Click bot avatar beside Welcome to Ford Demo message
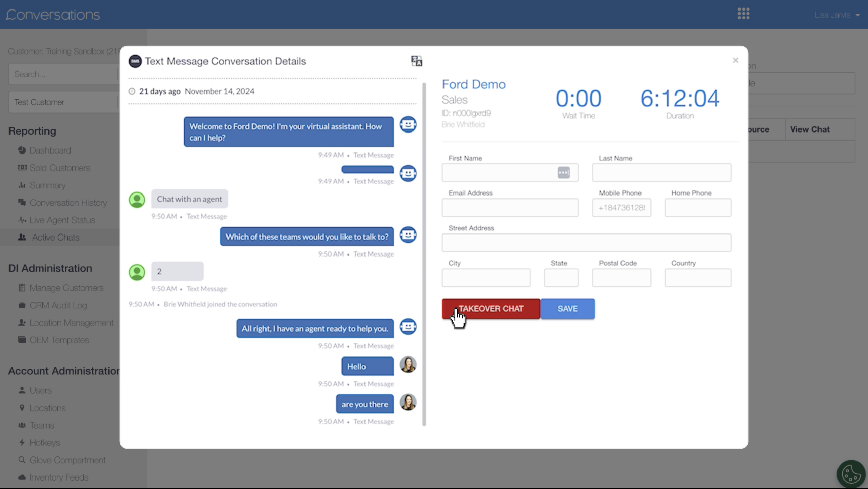The height and width of the screenshot is (489, 868). 408,124
